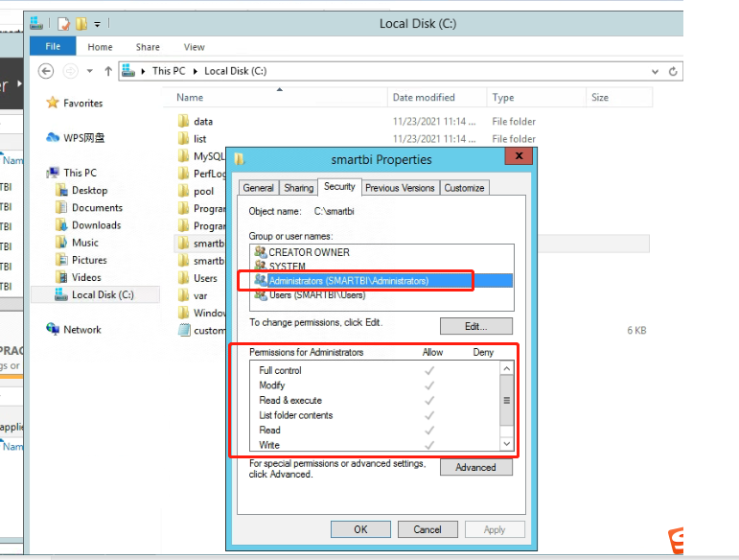
Task: Open Desktop in the navigation pane
Action: tap(81, 190)
